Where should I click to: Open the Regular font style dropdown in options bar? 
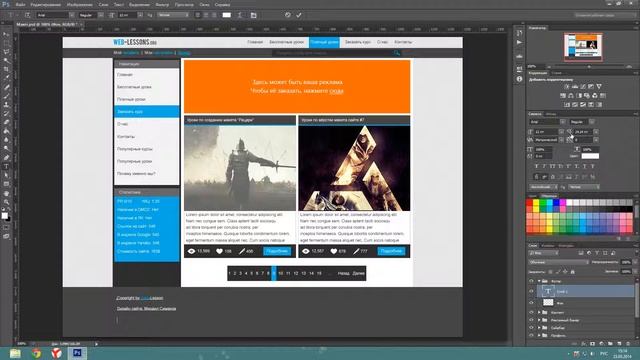tap(100, 15)
